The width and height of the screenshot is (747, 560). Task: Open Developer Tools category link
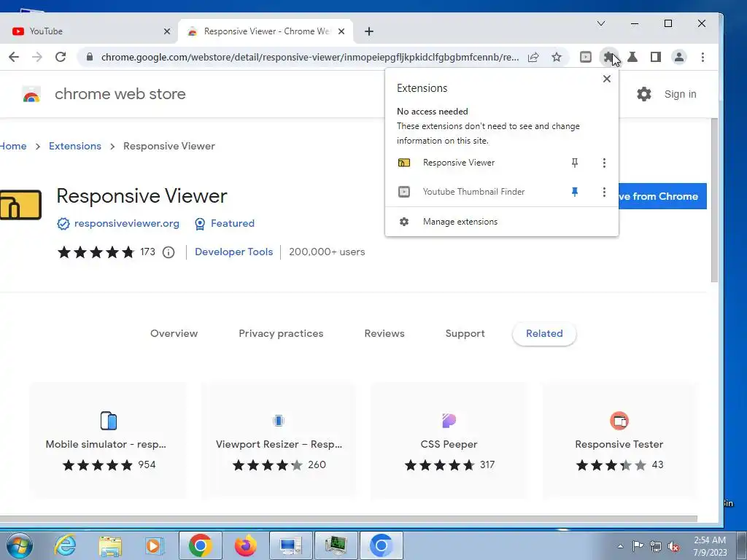(234, 252)
